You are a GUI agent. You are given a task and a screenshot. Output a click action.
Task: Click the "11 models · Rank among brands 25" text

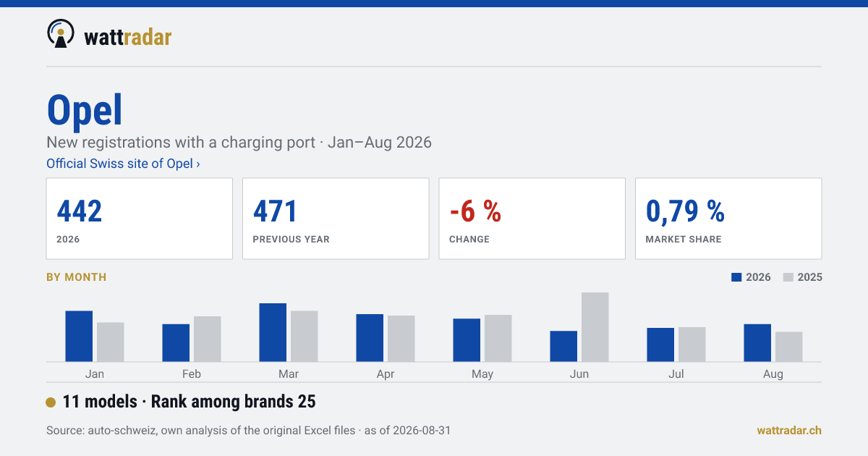tap(190, 402)
